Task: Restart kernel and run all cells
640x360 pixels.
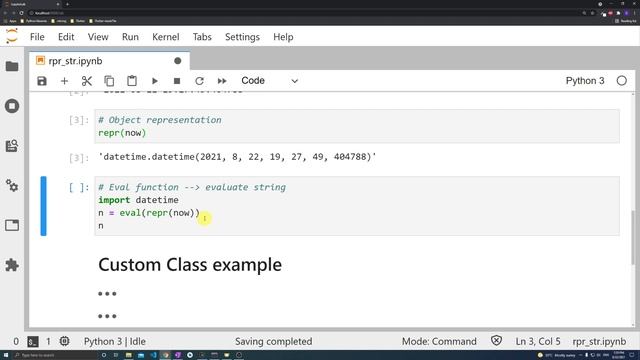Action: pyautogui.click(x=222, y=81)
